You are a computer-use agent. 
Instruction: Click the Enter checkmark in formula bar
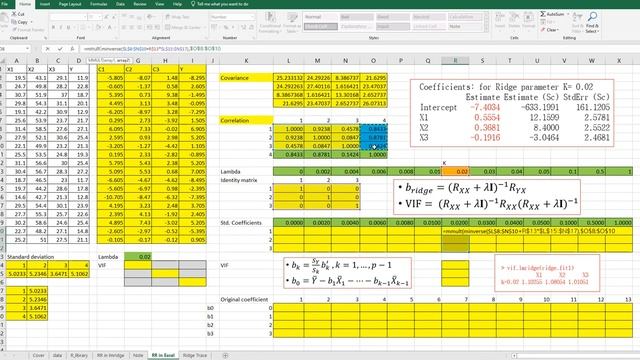pyautogui.click(x=60, y=49)
